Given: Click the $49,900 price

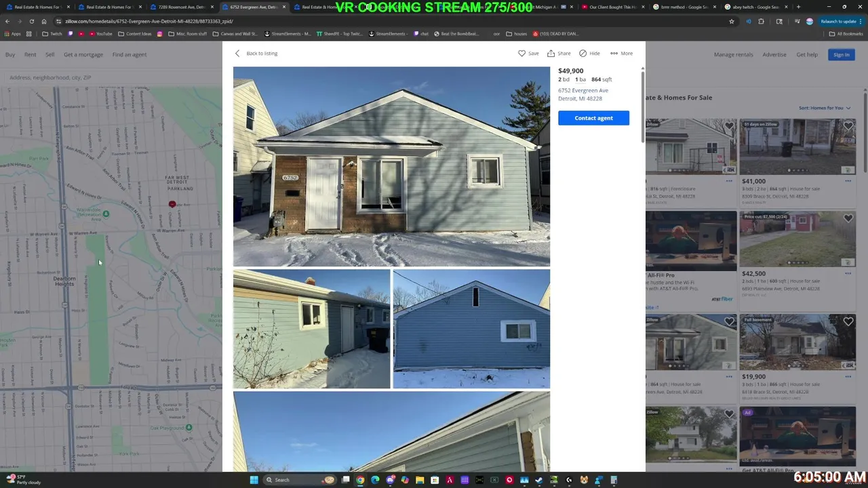Looking at the screenshot, I should point(570,70).
